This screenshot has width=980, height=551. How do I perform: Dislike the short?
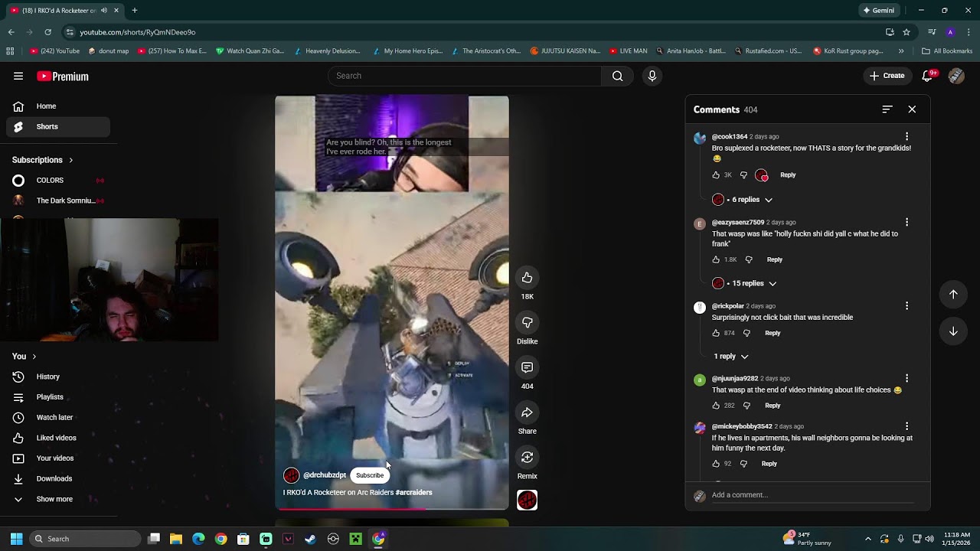[x=527, y=322]
